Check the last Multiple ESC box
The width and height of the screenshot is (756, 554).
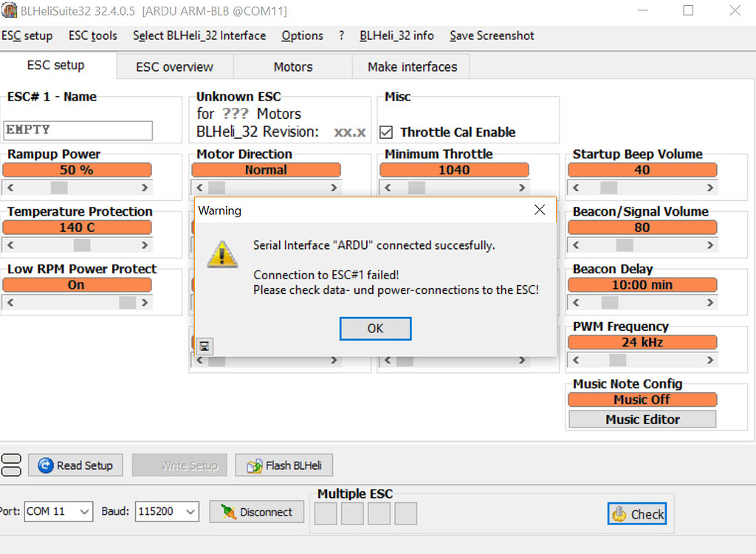point(405,513)
